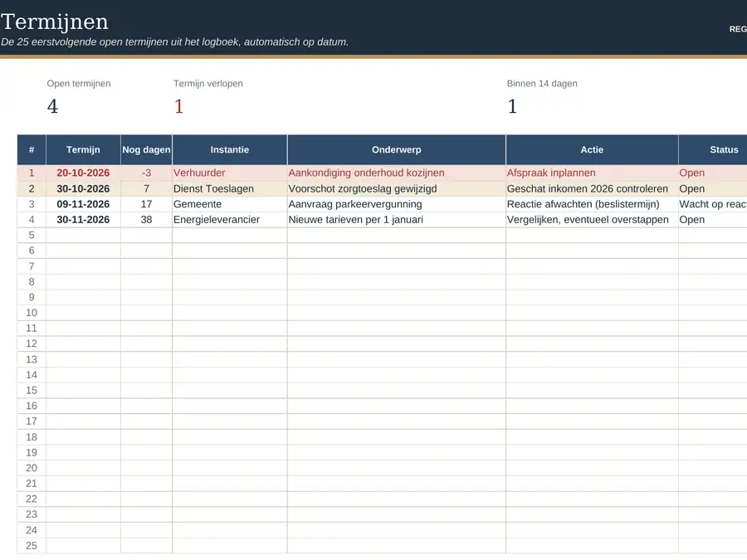Select the date cell 30-10-2026
747x560 pixels.
(83, 188)
